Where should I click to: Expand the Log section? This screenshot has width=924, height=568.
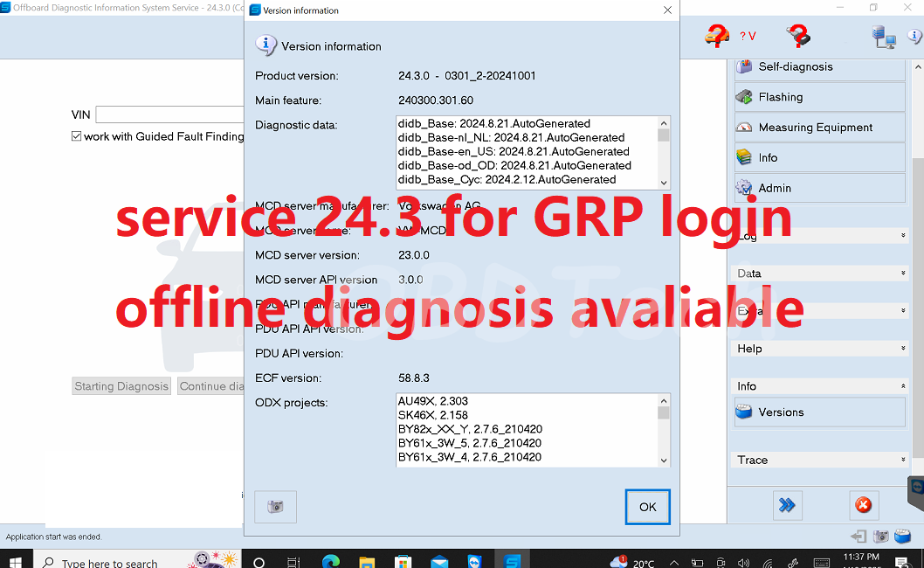tap(820, 236)
